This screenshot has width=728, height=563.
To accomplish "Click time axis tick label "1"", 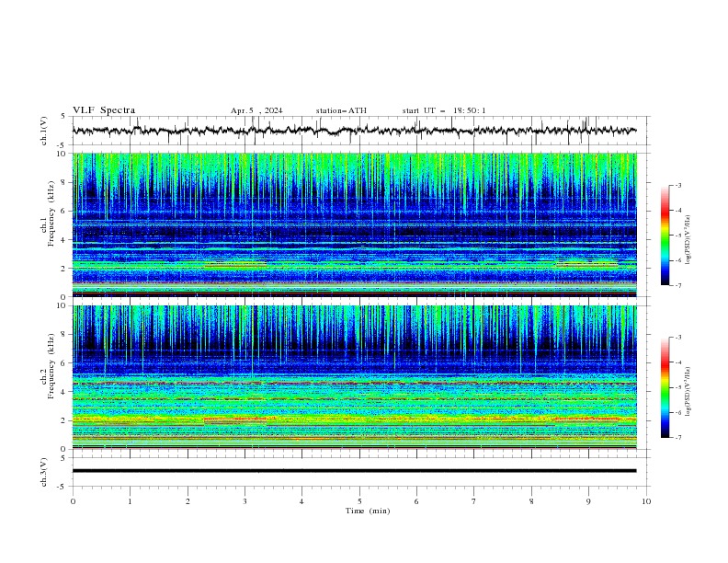I will [x=130, y=501].
